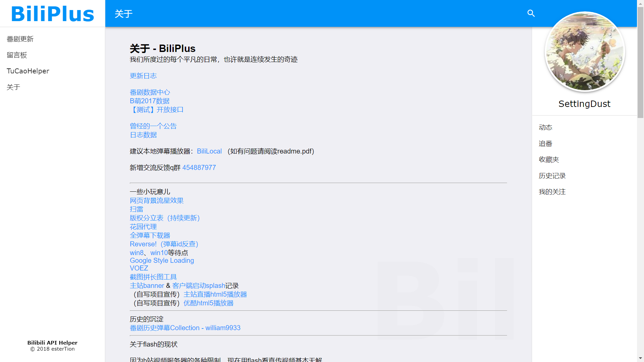The image size is (644, 362).
Task: Open 留言板 in left sidebar
Action: (17, 55)
